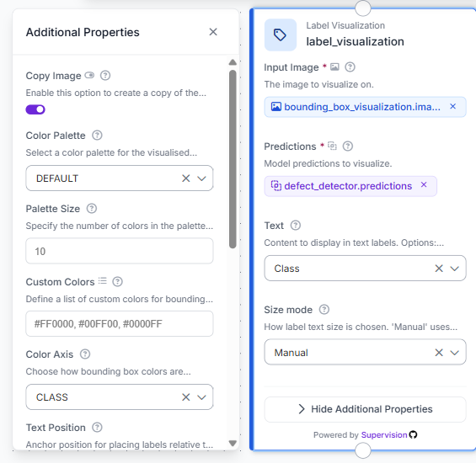Click the Predictions help question icon
This screenshot has width=476, height=463.
tap(348, 146)
